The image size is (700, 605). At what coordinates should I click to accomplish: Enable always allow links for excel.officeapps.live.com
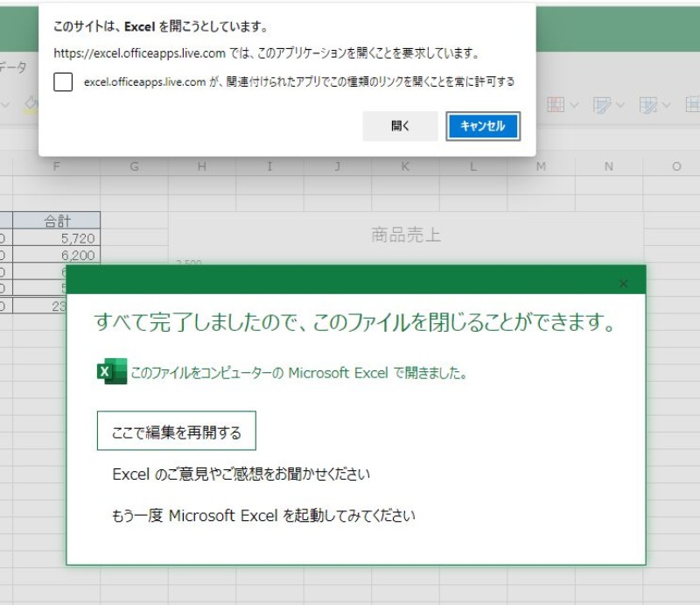tap(62, 81)
